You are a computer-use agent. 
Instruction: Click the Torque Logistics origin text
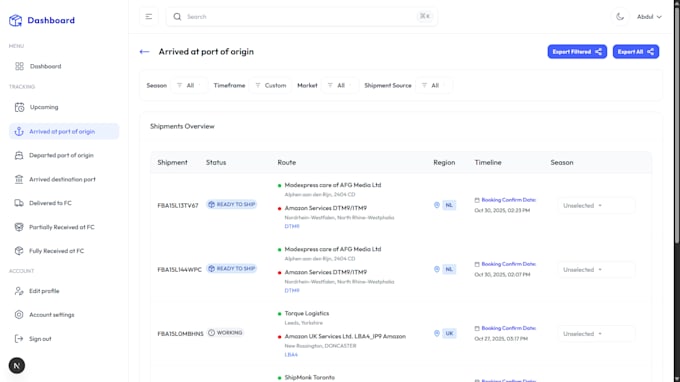tap(307, 313)
